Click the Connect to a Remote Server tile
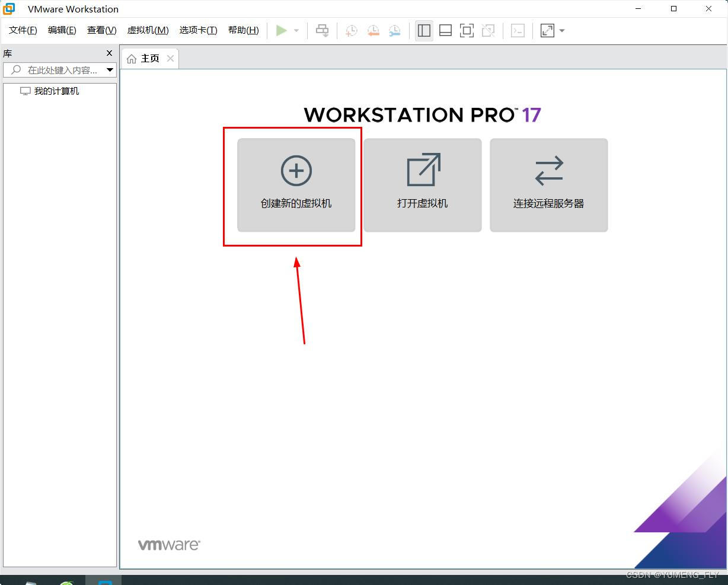This screenshot has width=728, height=585. click(549, 185)
